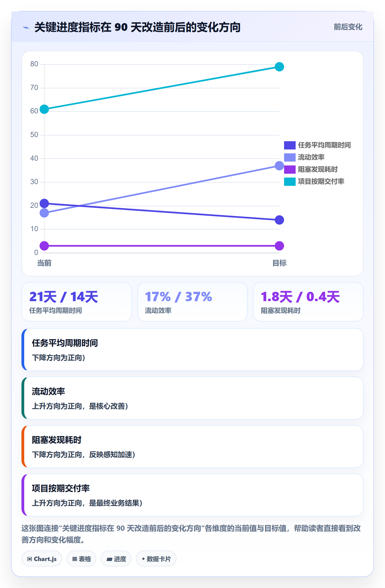Click the 前后变化 label in header
The height and width of the screenshot is (588, 385).
tap(348, 27)
